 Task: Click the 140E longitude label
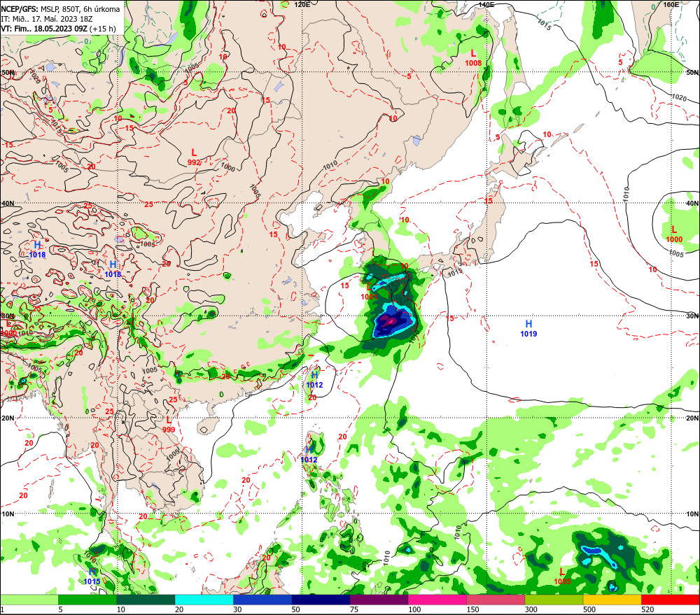coord(486,4)
